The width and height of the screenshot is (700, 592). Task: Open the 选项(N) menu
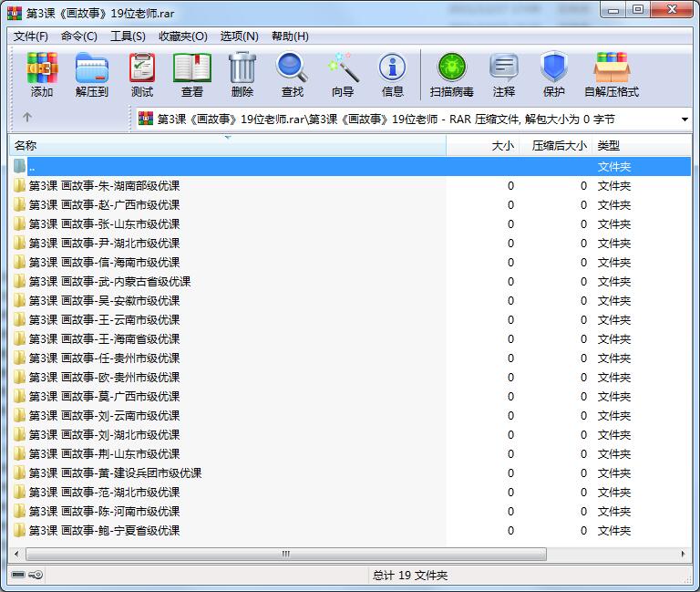pos(240,36)
